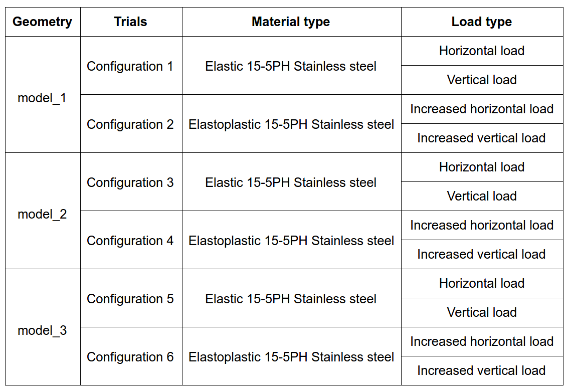Screen dimensions: 568x392
Task: Select the Load type header cell
Action: (481, 22)
